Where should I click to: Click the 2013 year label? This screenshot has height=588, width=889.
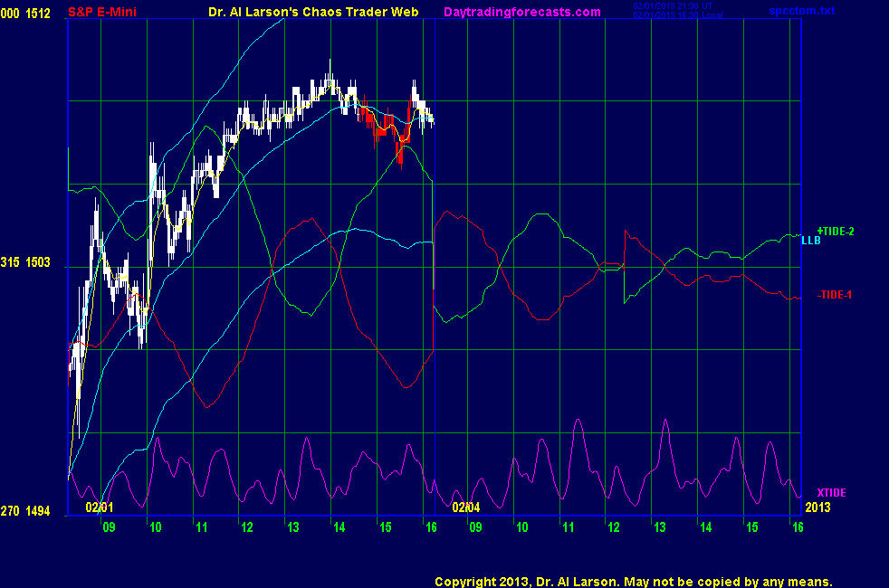pyautogui.click(x=817, y=508)
